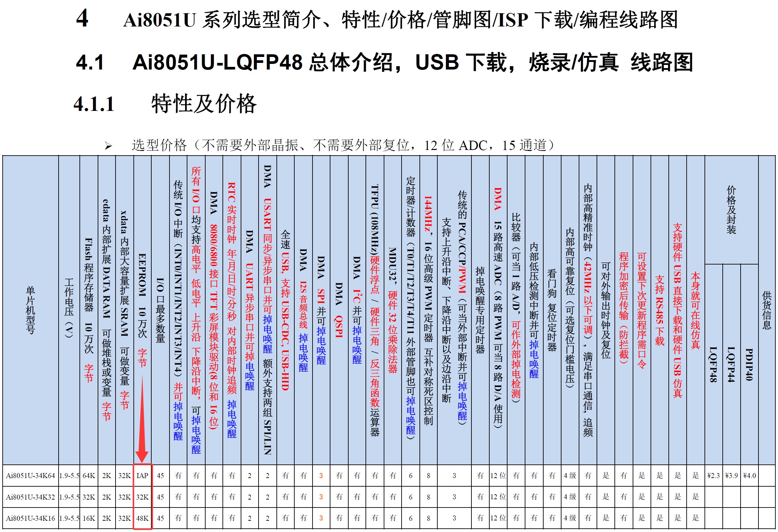Click the 'Flash 程序存储器' column header

pos(88,310)
